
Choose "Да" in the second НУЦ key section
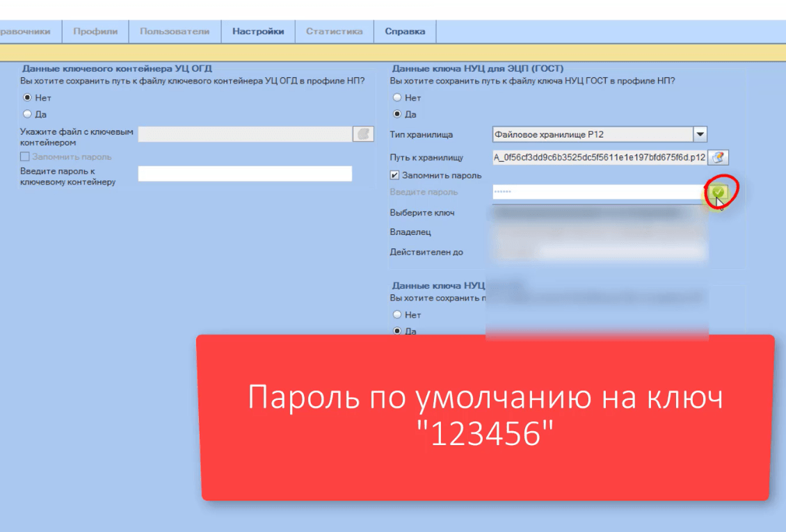click(x=397, y=331)
